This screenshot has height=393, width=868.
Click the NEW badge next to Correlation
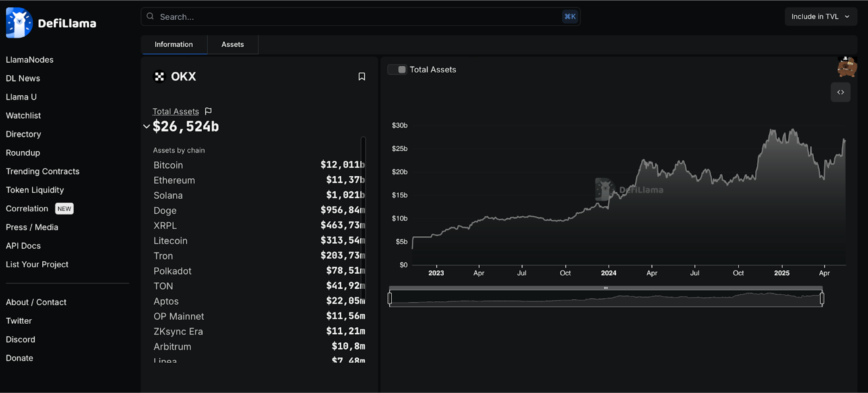[x=64, y=209]
